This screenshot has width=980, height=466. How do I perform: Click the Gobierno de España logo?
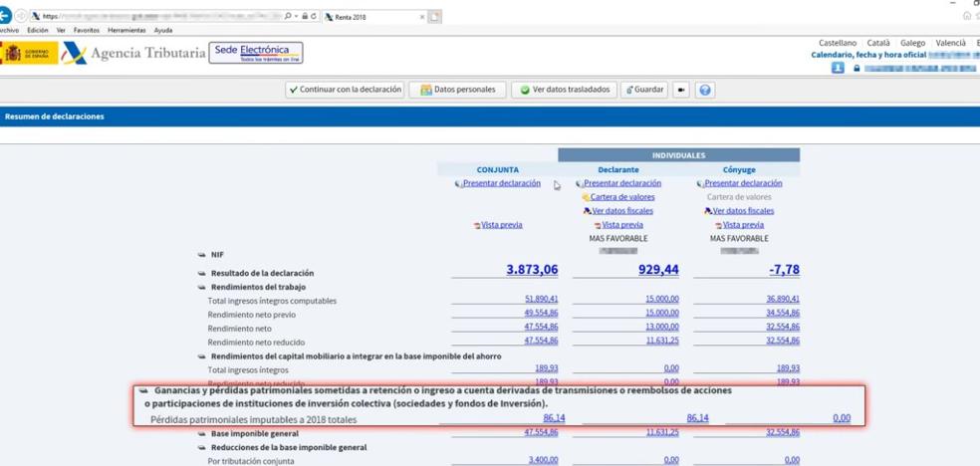(x=29, y=53)
